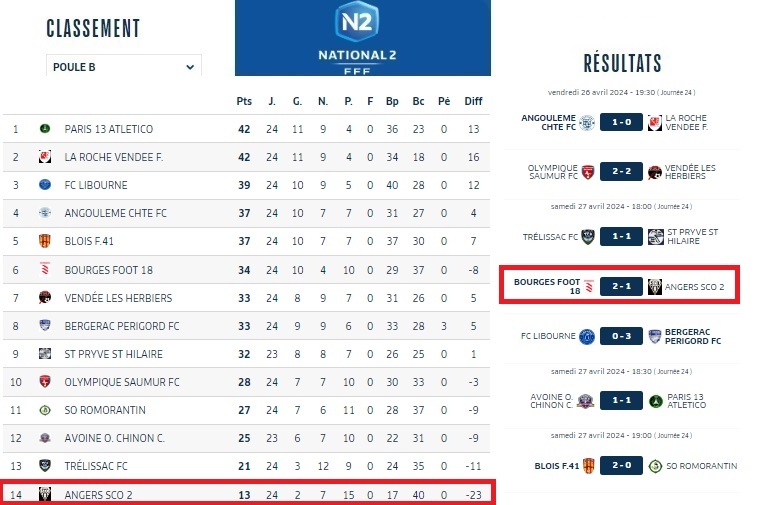Screen dimensions: 758x505
Task: Open the Bergerac Perigord FC team link in standings
Action: (x=122, y=326)
